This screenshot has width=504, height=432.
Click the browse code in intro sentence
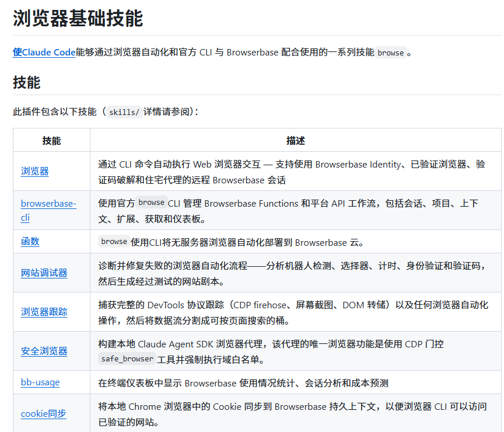click(390, 53)
